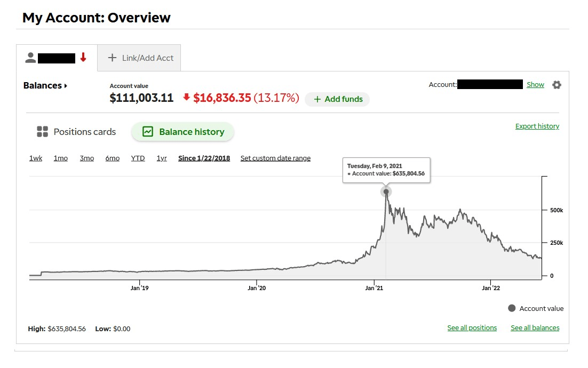
Task: Click the settings gear icon
Action: pyautogui.click(x=557, y=85)
